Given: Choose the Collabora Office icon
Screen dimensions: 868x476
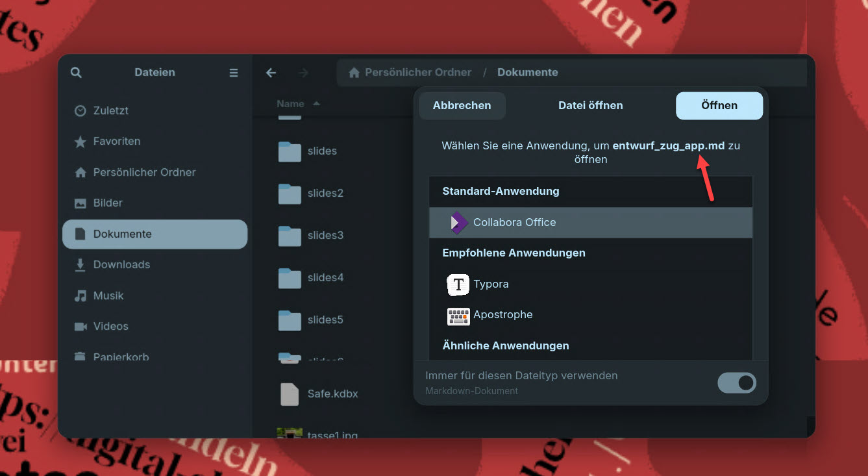Looking at the screenshot, I should pos(459,223).
